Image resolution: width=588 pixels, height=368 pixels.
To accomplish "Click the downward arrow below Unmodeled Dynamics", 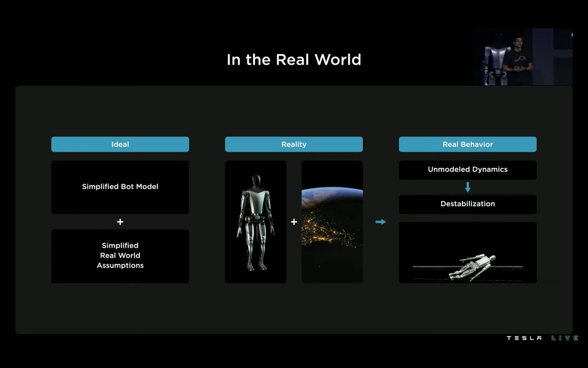I will (x=467, y=187).
